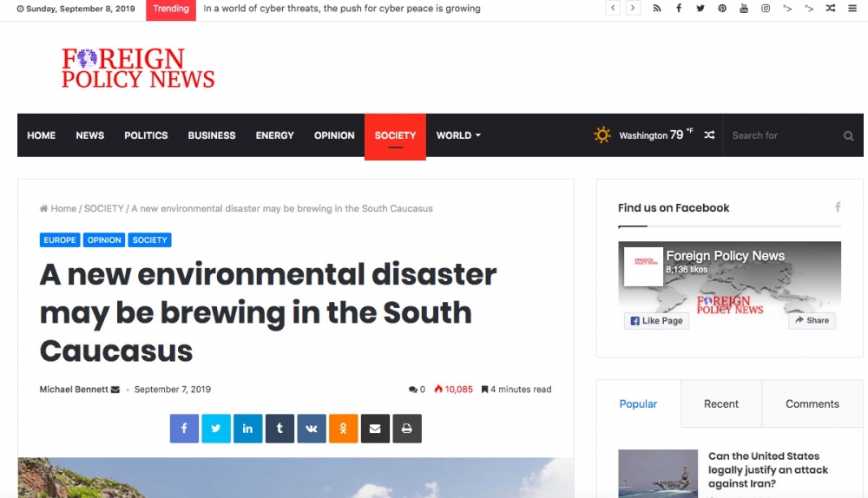868x498 pixels.
Task: Click the orange Odnoklassniki share button
Action: (x=344, y=429)
